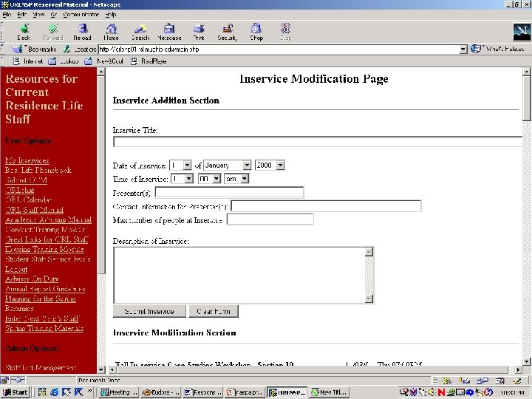Click the main page vertical scrollbar thumb
Viewport: 532px width, 399px height.
pos(526,98)
